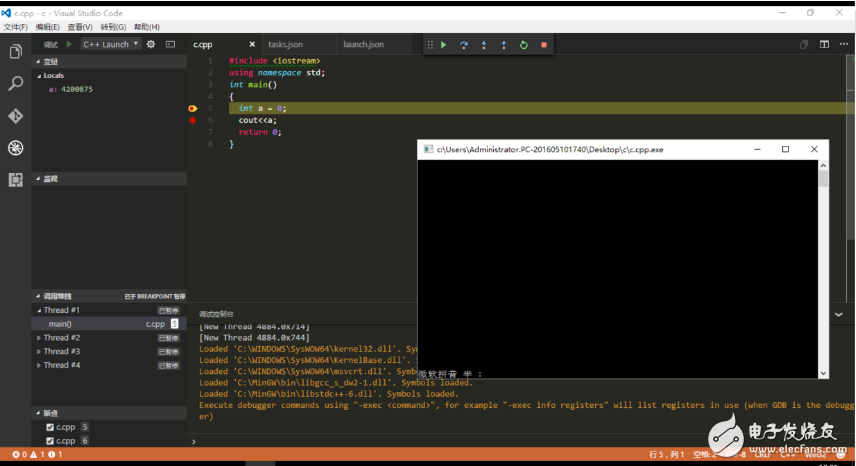Expand Thread #2 in call stack

coord(39,338)
